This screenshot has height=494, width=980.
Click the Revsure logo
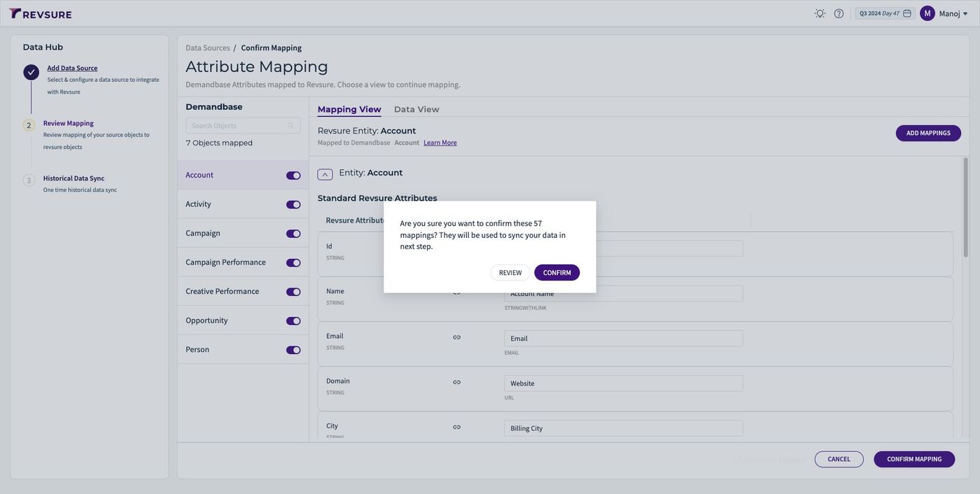[41, 13]
